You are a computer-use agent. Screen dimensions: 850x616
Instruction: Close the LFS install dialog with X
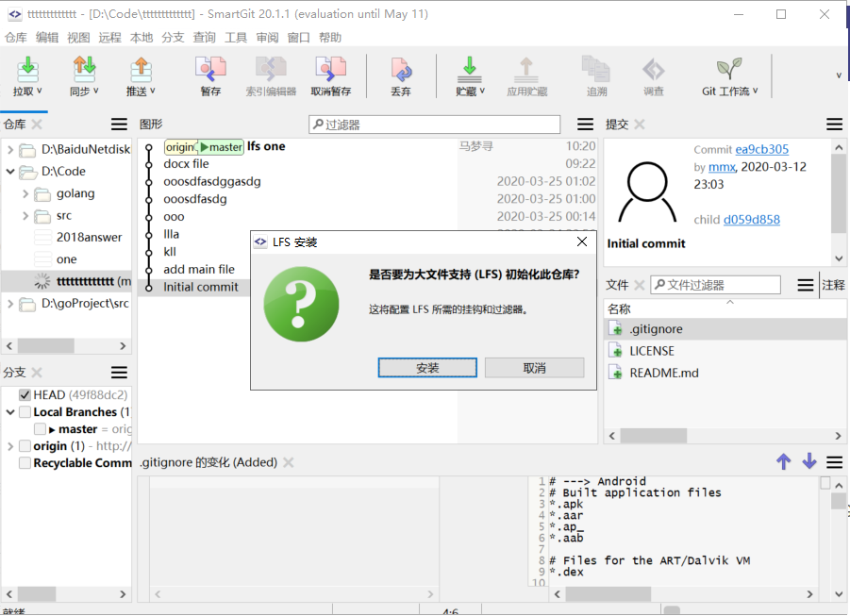(x=582, y=241)
